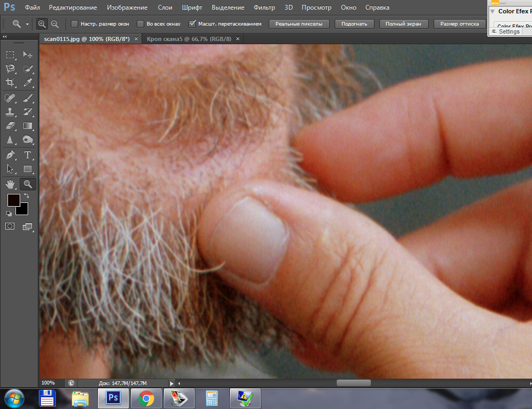This screenshot has width=532, height=409.
Task: Select the Horizontal Type tool
Action: 28,155
